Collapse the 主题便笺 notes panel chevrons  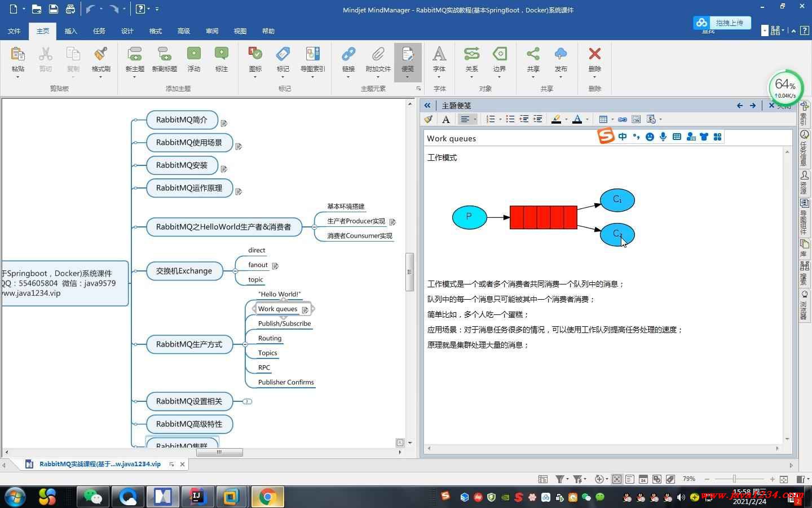[x=427, y=106]
